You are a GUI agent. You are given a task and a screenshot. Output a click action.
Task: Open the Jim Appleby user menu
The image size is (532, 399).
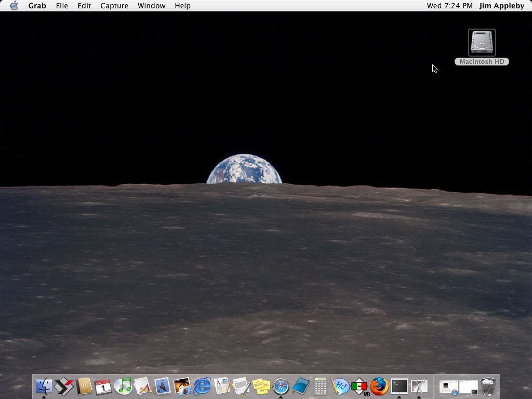click(x=501, y=6)
